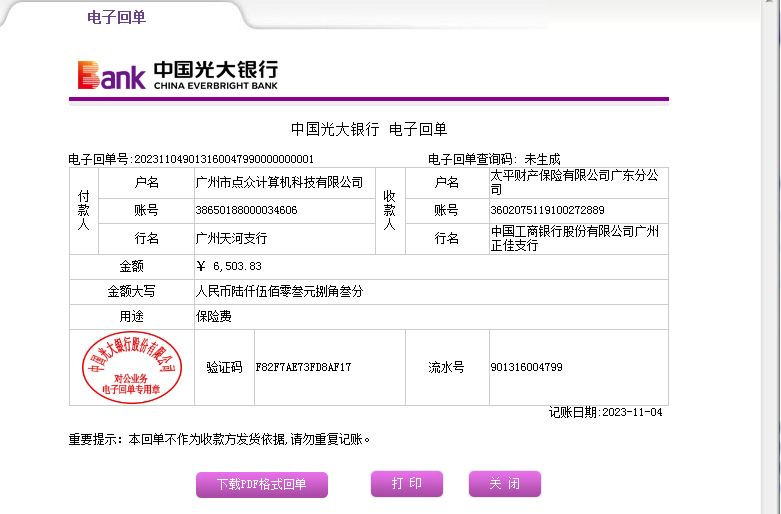Viewport: 781px width, 514px height.
Task: Click payer branch 广州天河支行
Action: click(232, 239)
